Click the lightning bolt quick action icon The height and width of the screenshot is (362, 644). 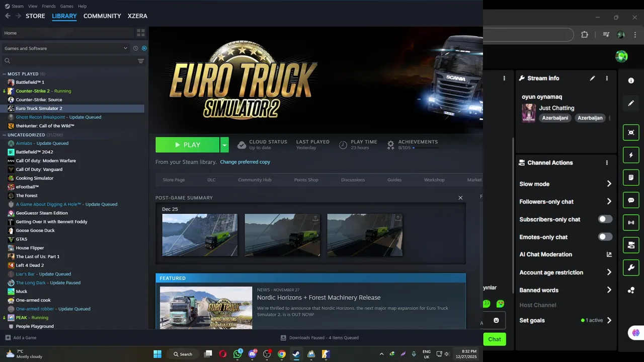point(631,155)
